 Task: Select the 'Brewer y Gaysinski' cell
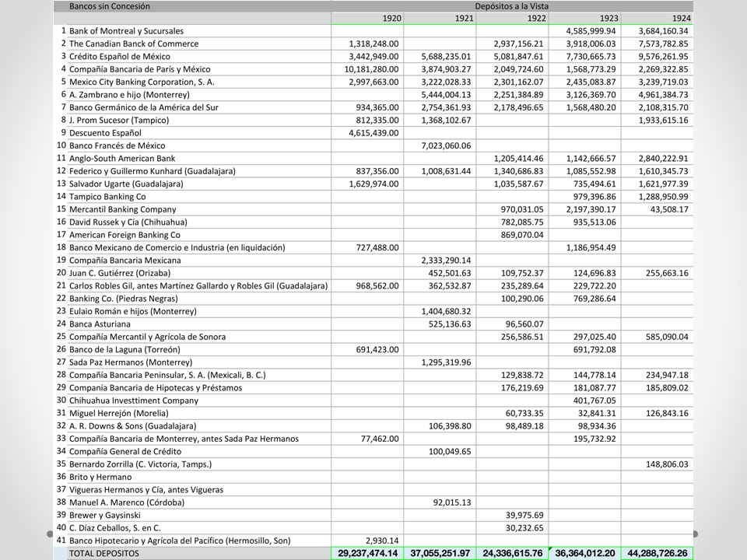coord(199,515)
